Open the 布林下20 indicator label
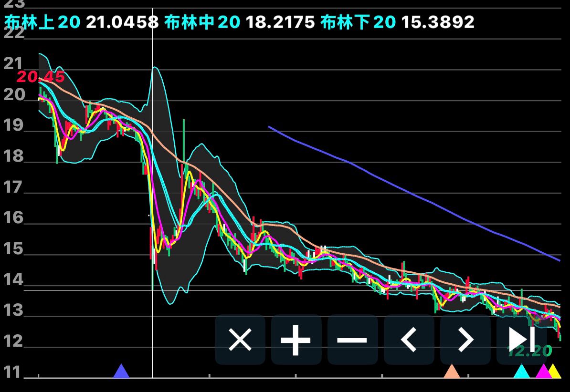 coord(358,22)
